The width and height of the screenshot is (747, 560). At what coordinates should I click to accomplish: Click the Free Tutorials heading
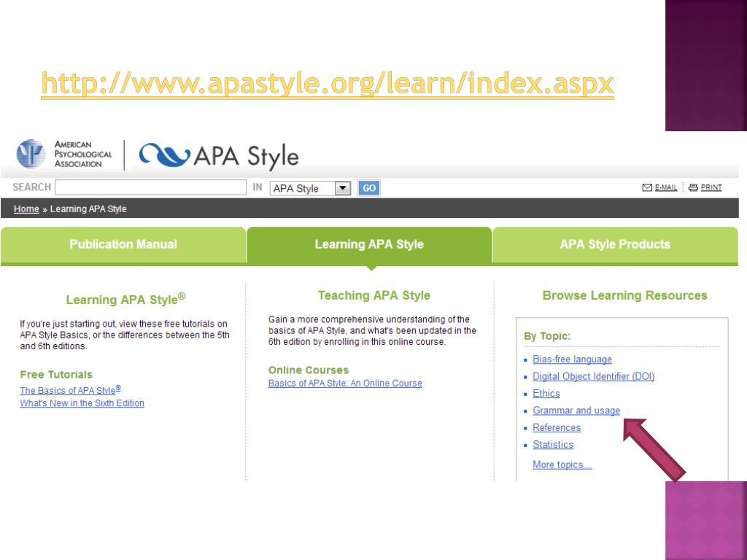(56, 375)
